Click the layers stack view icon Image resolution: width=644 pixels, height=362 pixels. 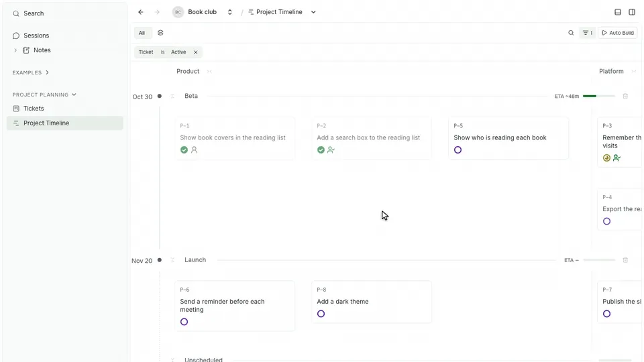click(x=160, y=33)
